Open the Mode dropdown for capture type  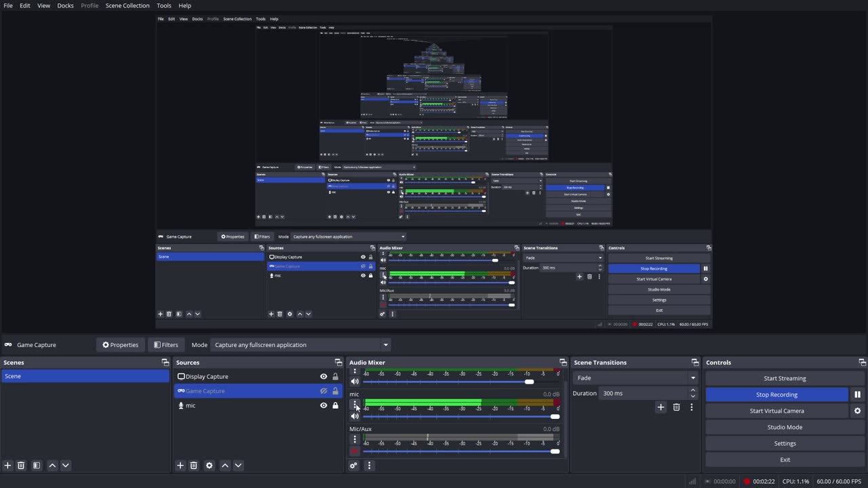(x=300, y=345)
